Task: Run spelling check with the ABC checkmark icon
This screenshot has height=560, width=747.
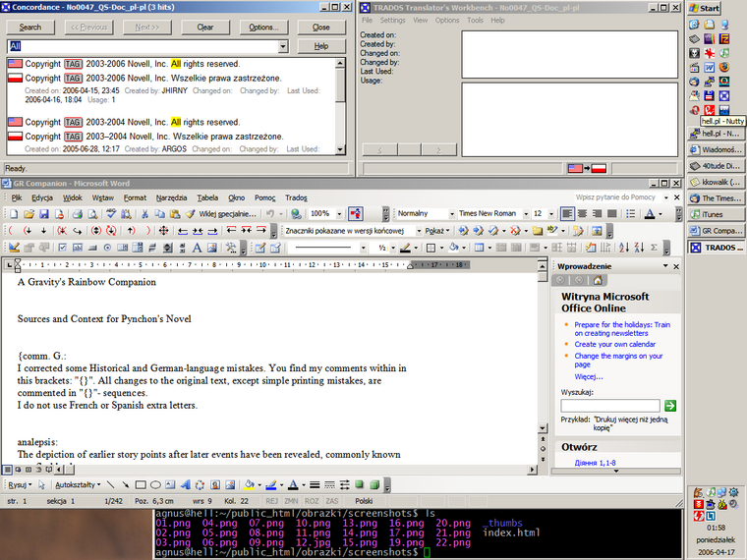Action: coord(111,214)
